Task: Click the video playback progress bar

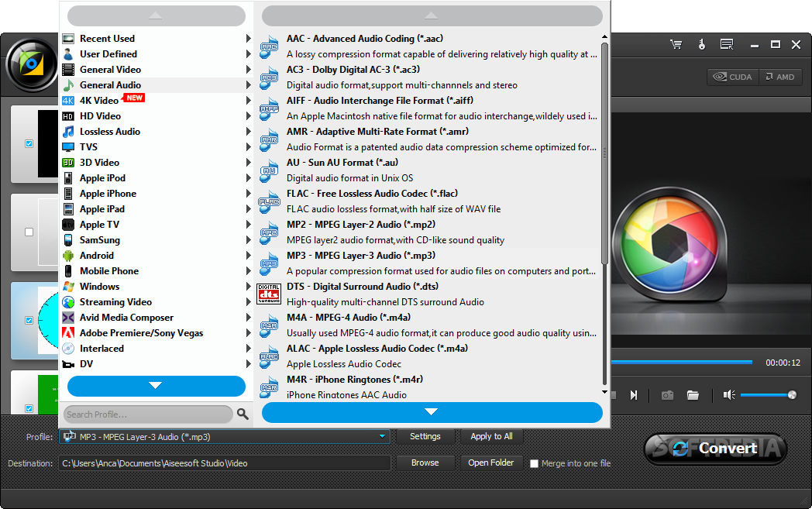Action: click(x=682, y=363)
